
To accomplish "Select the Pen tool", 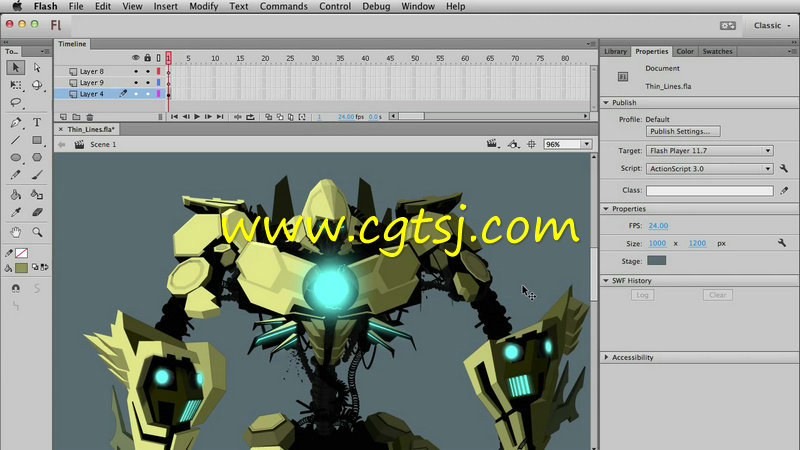I will (16, 122).
